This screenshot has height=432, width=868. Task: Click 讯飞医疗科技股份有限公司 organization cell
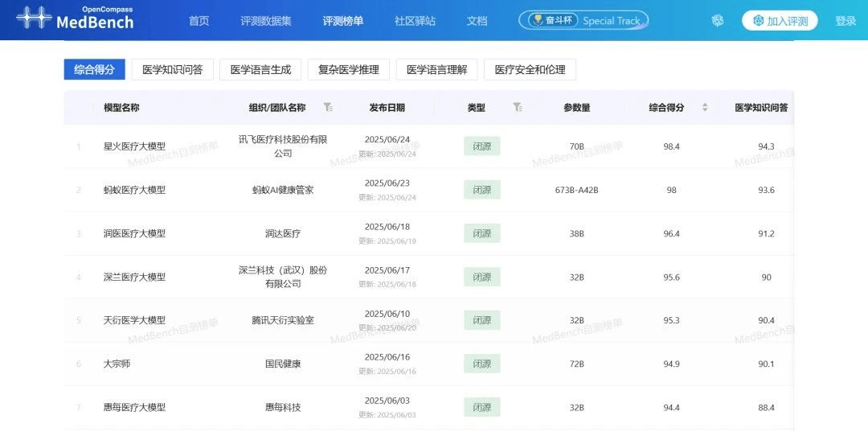point(283,146)
